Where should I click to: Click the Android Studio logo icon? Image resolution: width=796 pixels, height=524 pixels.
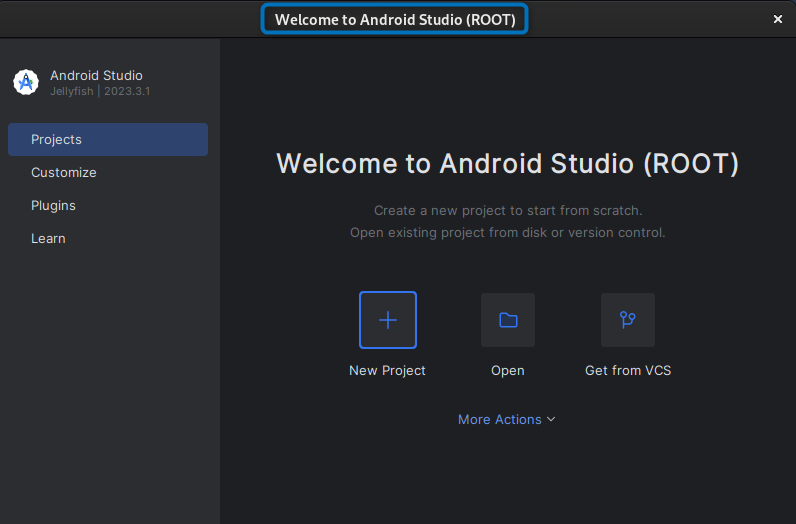(x=26, y=82)
